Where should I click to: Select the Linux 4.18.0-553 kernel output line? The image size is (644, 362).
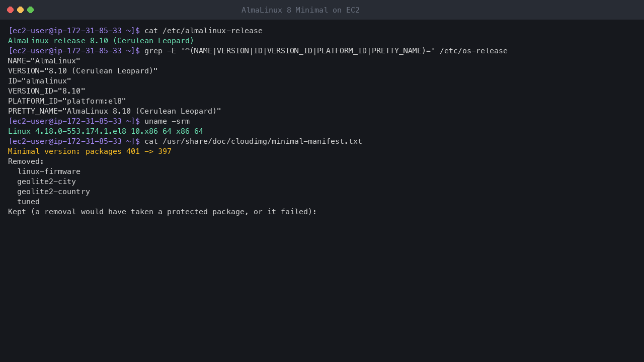click(x=106, y=131)
